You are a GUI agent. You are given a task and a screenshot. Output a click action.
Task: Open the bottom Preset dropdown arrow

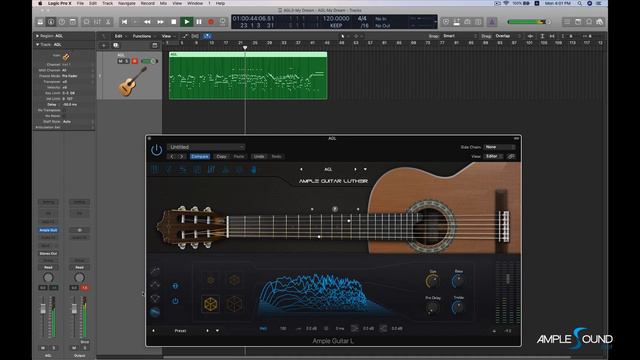217,331
